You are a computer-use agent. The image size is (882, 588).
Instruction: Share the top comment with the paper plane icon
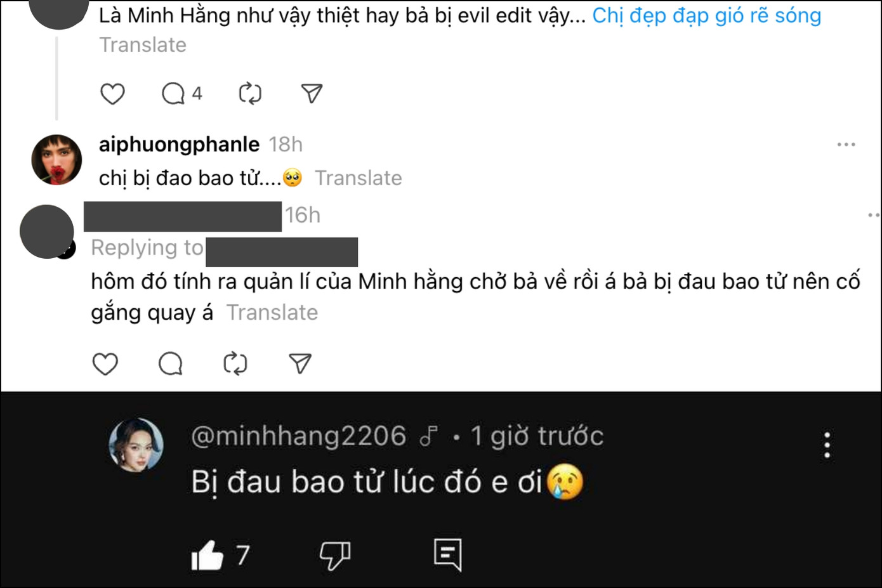310,93
